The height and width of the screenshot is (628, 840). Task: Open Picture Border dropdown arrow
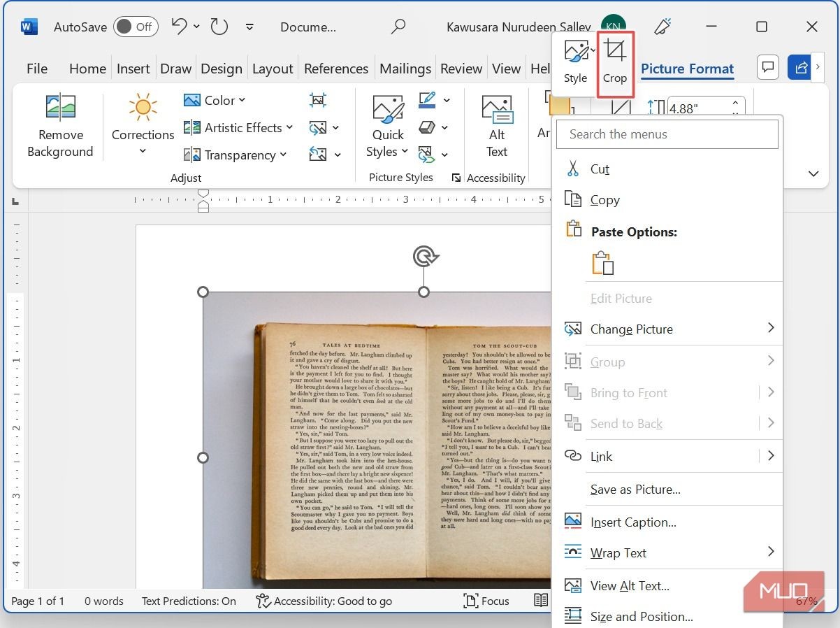(447, 101)
